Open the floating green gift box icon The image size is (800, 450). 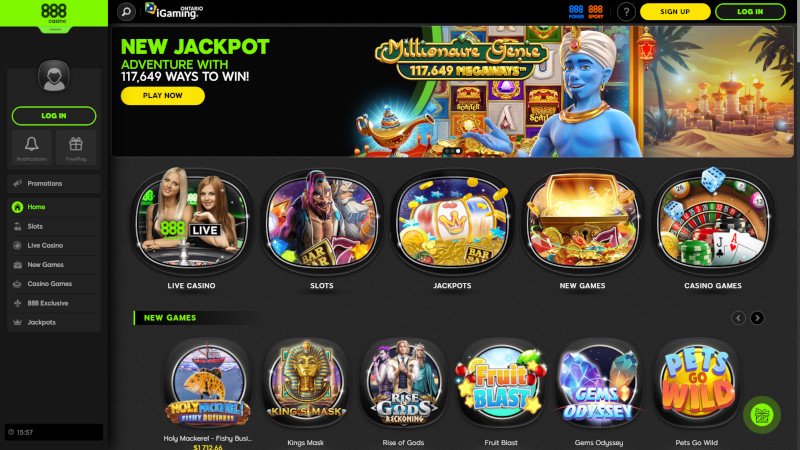[762, 415]
